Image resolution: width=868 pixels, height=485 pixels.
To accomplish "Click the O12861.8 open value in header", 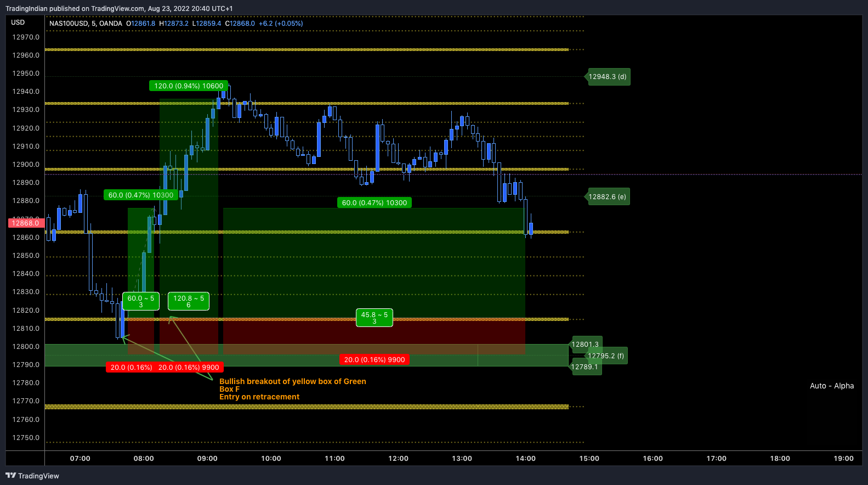I will [141, 24].
